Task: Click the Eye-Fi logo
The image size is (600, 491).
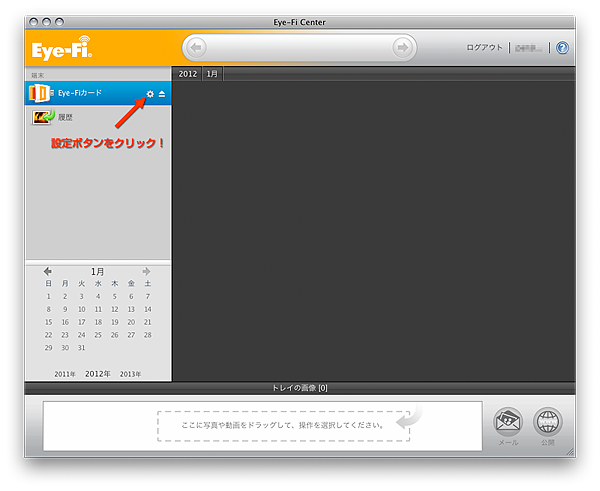Action: point(62,48)
